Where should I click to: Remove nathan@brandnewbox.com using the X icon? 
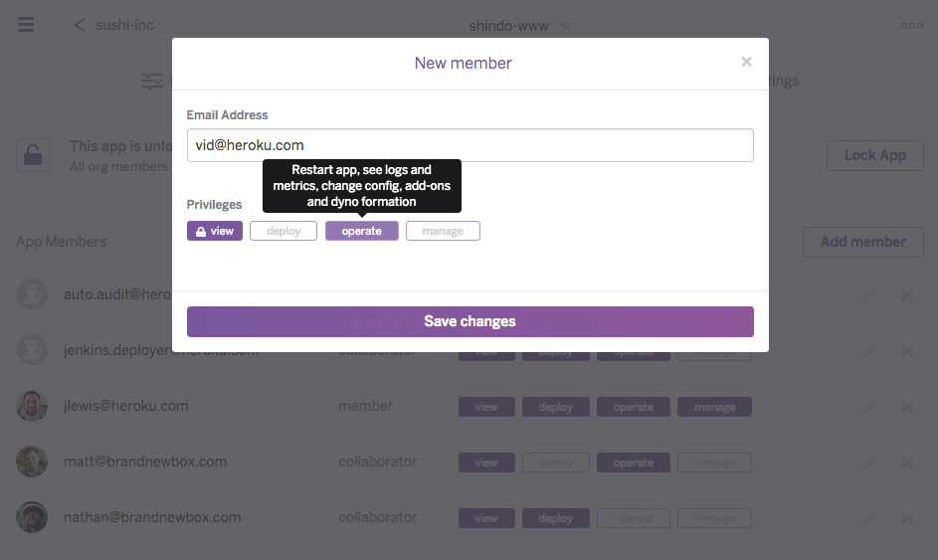click(906, 518)
